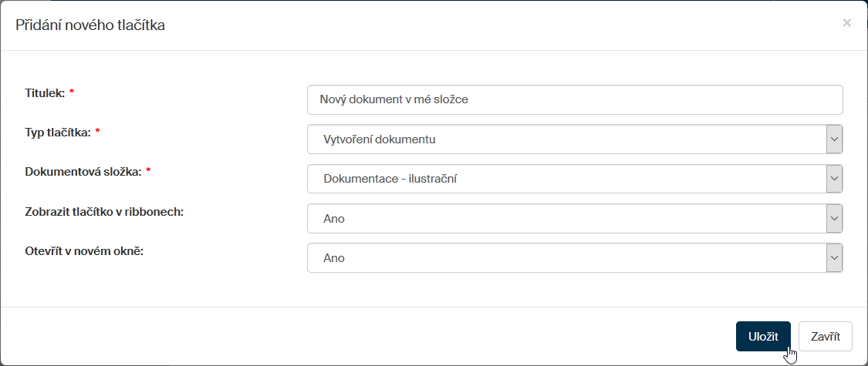868x366 pixels.
Task: Click the Titulek field label
Action: 45,92
